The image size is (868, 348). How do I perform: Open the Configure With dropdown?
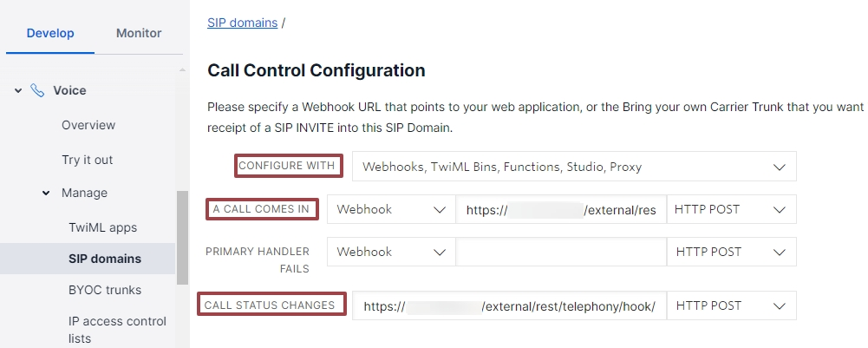574,167
